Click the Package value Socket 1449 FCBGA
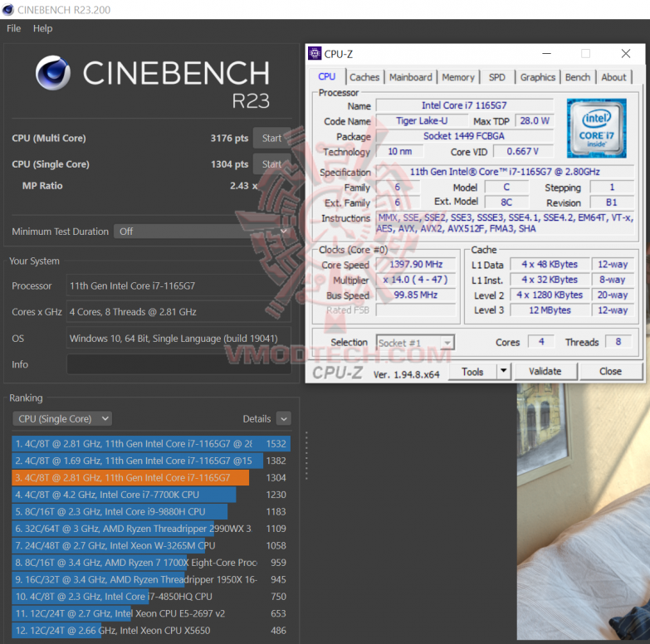The height and width of the screenshot is (644, 650). (x=464, y=136)
